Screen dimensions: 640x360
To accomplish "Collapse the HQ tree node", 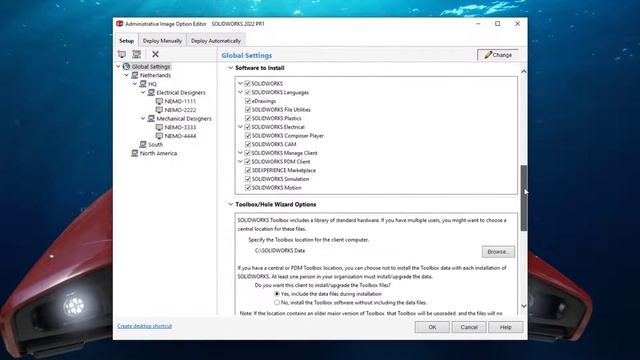I will (135, 84).
